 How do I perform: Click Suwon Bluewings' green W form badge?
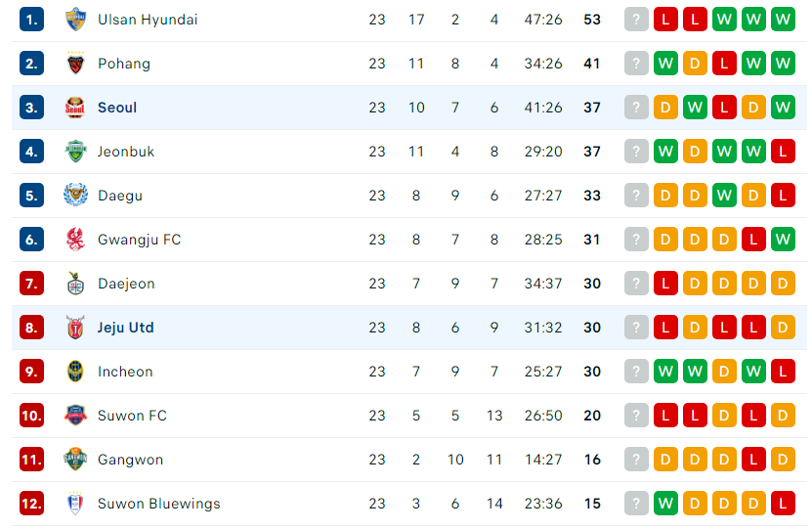(665, 504)
